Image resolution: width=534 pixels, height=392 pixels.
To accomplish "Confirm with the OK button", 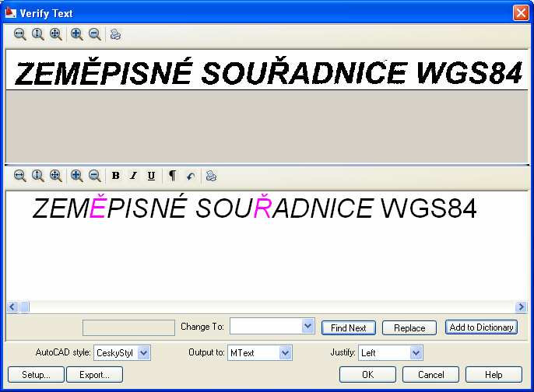I will 367,375.
